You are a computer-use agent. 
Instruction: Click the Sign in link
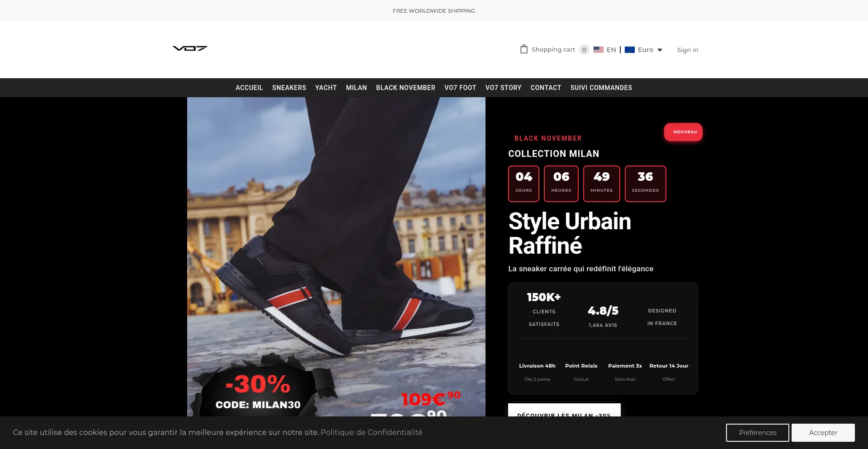click(x=687, y=50)
